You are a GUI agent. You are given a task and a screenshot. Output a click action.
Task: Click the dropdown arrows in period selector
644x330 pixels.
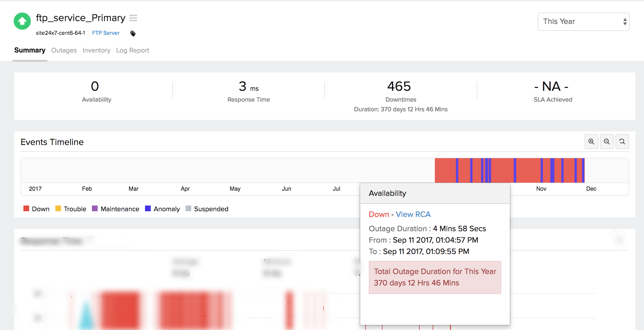tap(625, 22)
